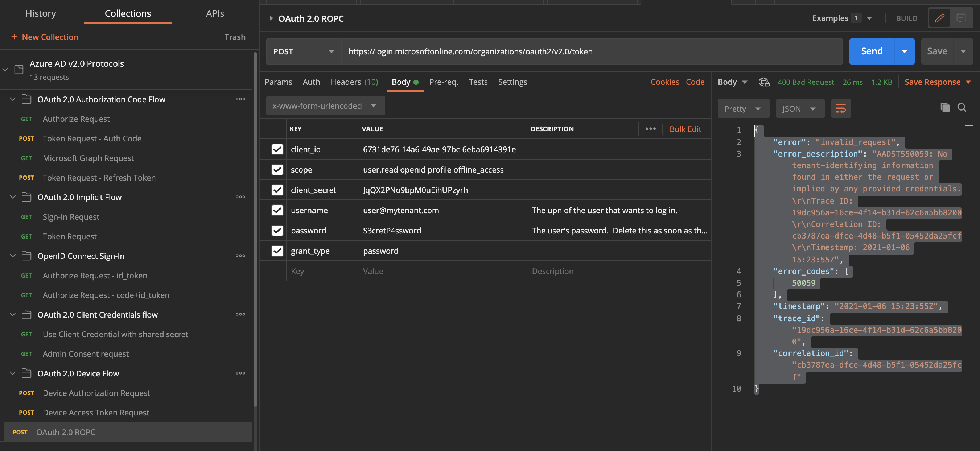
Task: Click the plus icon for New Collection
Action: (x=14, y=37)
